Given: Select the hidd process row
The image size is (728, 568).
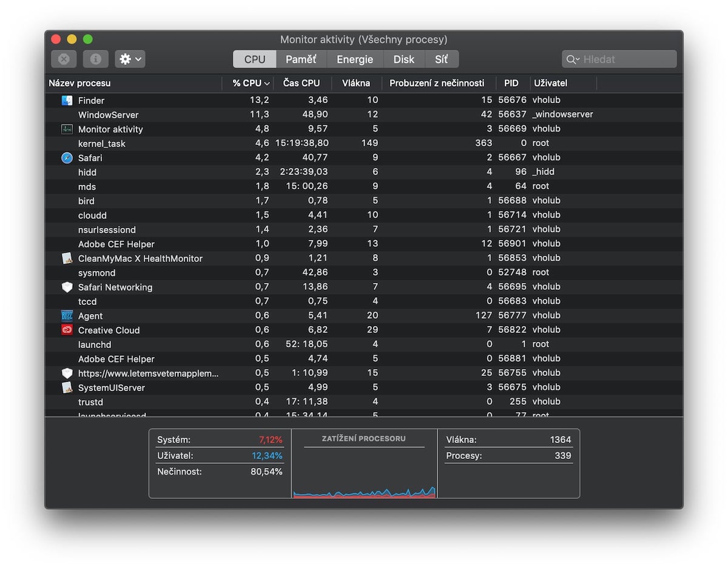Looking at the screenshot, I should click(x=364, y=172).
